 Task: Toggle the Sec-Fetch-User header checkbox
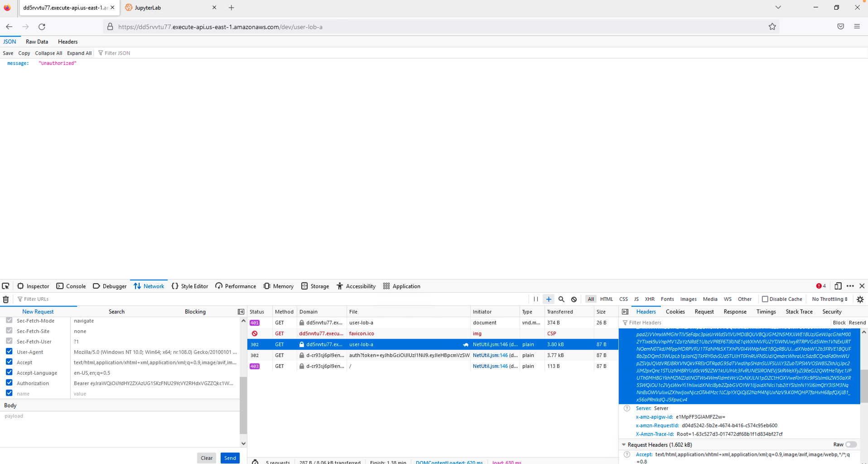pos(9,341)
